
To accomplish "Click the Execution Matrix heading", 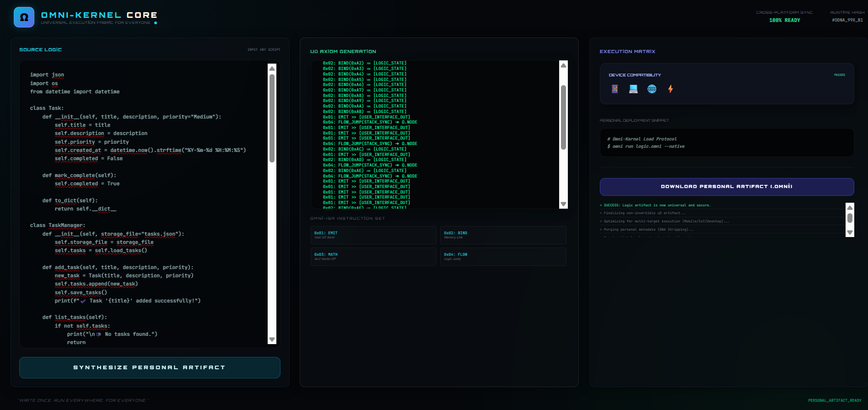I will [627, 52].
